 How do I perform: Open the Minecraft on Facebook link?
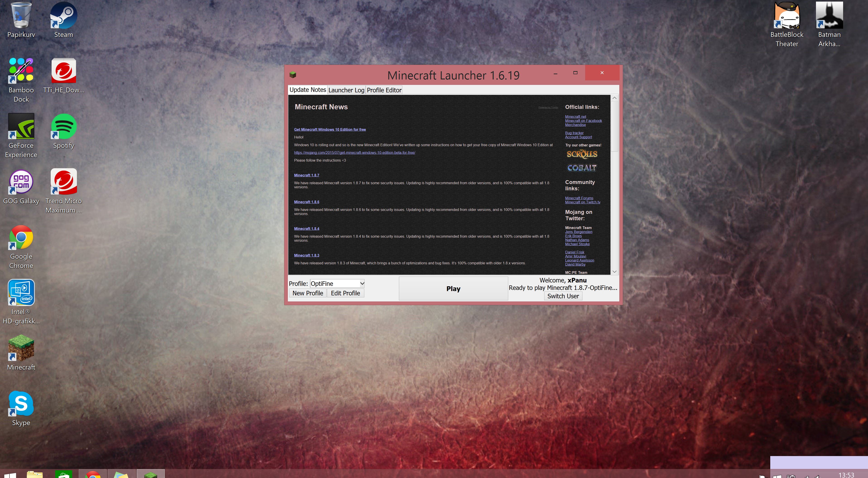[583, 121]
